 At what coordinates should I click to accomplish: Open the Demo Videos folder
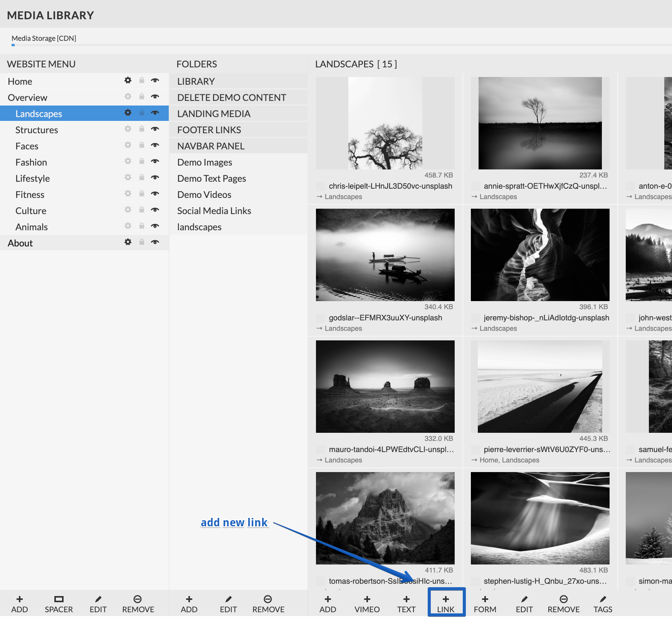(x=239, y=194)
